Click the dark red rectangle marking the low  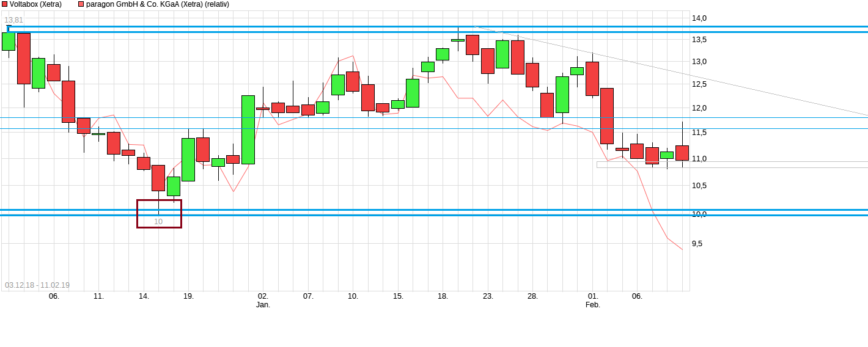(159, 214)
